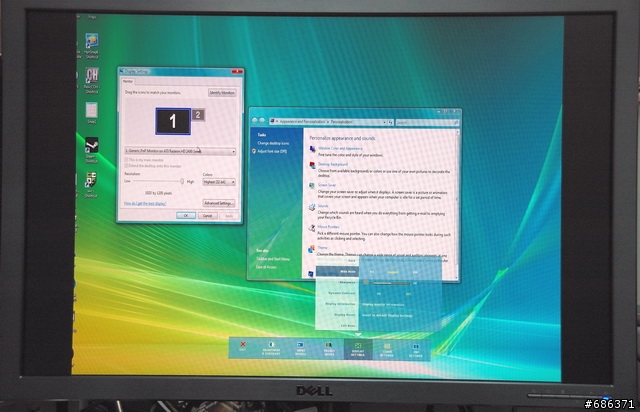
Task: Select Brightness & Contrast in the monitor OSD
Action: pyautogui.click(x=271, y=349)
